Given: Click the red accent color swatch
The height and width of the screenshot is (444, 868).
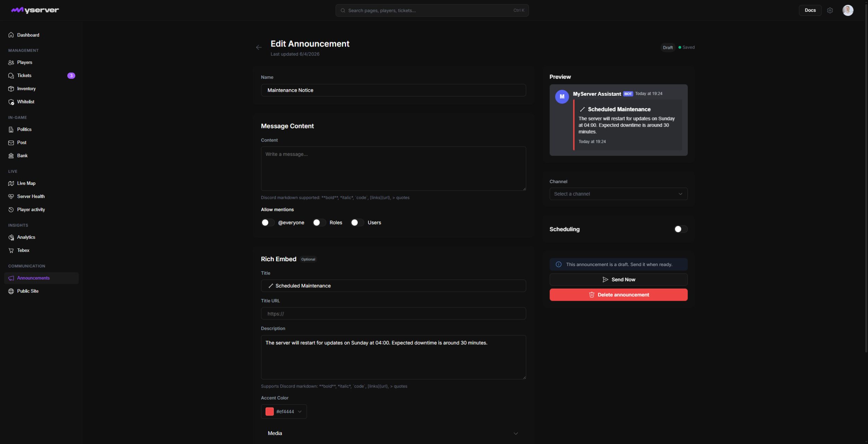Looking at the screenshot, I should point(270,411).
